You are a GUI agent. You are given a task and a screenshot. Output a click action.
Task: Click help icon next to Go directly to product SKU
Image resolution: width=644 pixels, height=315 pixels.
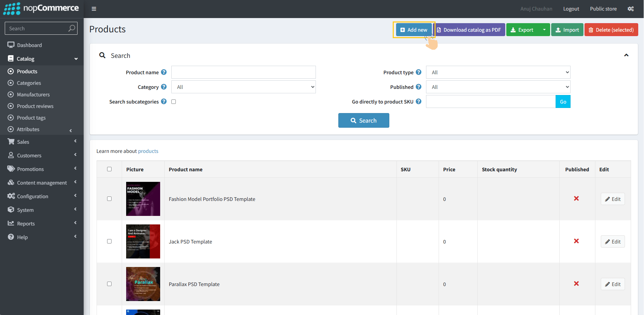(x=419, y=101)
